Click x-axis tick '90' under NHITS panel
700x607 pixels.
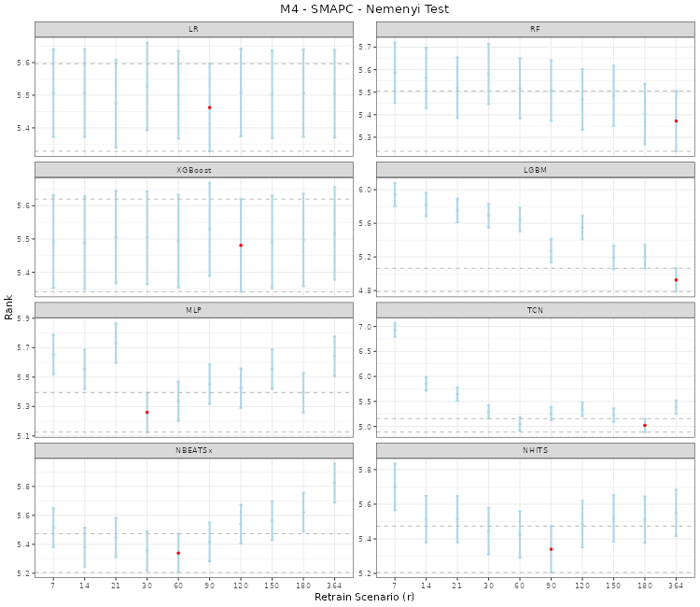[x=551, y=586]
